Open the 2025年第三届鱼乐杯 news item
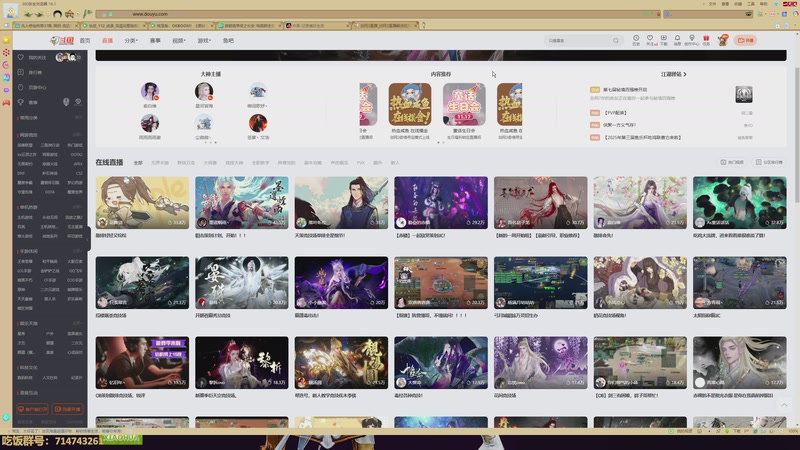Screen dimensions: 800x450 642,137
